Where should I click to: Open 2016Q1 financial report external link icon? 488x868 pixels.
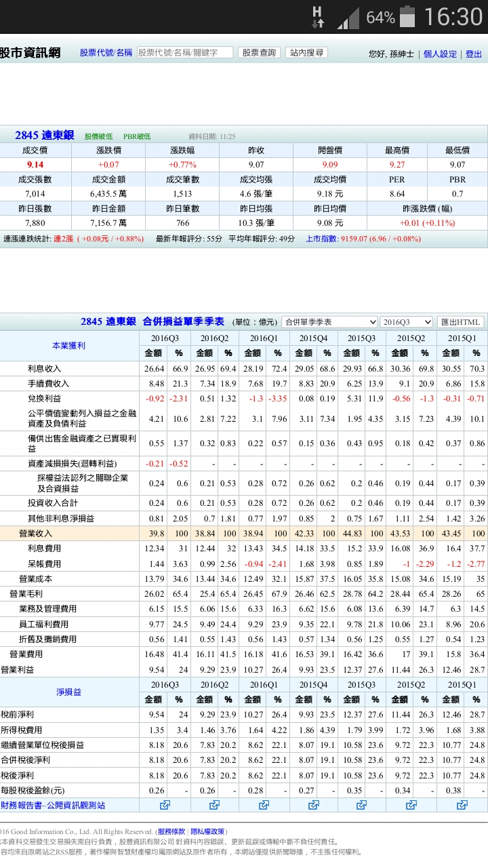point(264,805)
